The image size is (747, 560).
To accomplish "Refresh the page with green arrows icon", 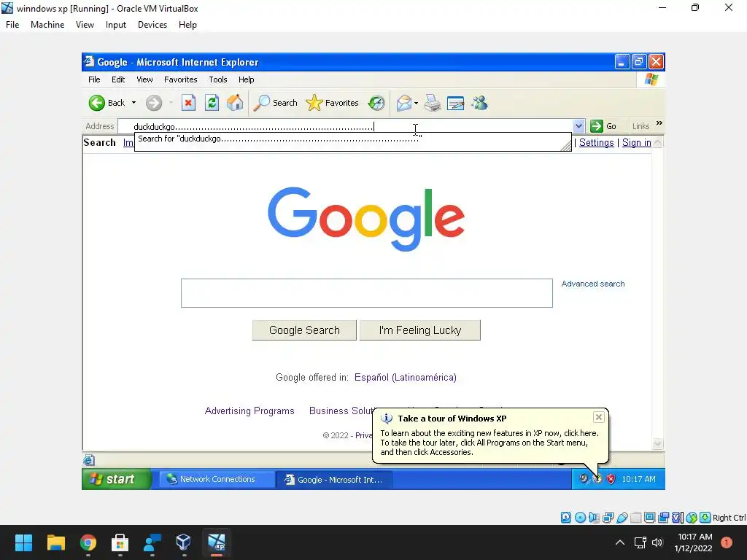I will pos(212,103).
